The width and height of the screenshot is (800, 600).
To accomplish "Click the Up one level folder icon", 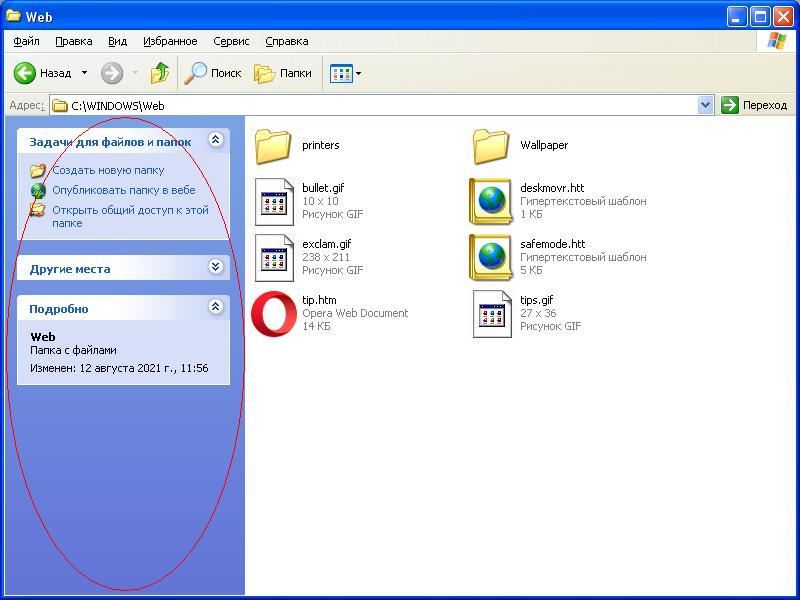I will coord(160,73).
